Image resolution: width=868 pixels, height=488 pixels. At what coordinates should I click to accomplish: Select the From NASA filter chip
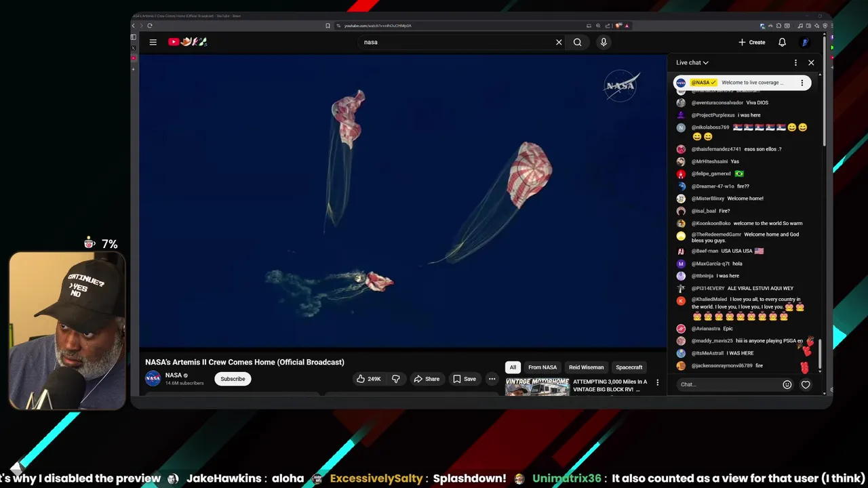(542, 367)
